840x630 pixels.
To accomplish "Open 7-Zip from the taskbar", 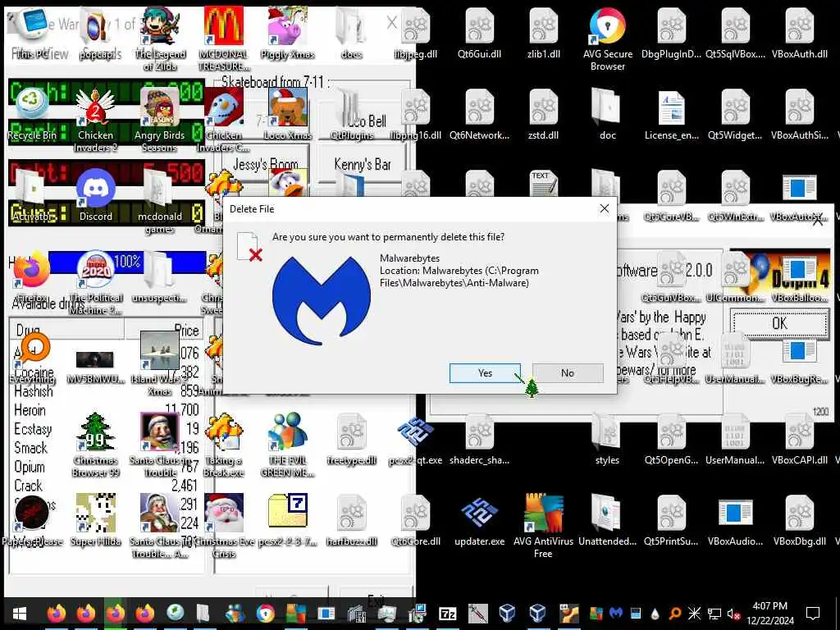I will tap(447, 614).
